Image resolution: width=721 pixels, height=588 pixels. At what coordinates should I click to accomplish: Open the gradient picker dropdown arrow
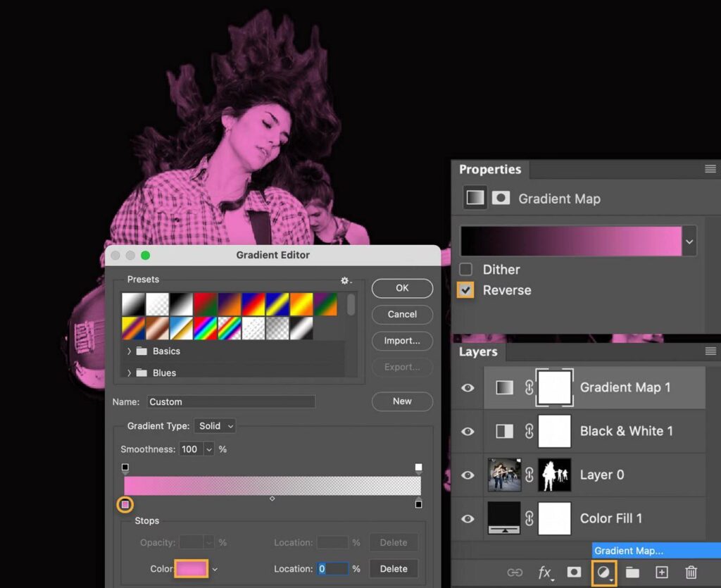tap(689, 242)
